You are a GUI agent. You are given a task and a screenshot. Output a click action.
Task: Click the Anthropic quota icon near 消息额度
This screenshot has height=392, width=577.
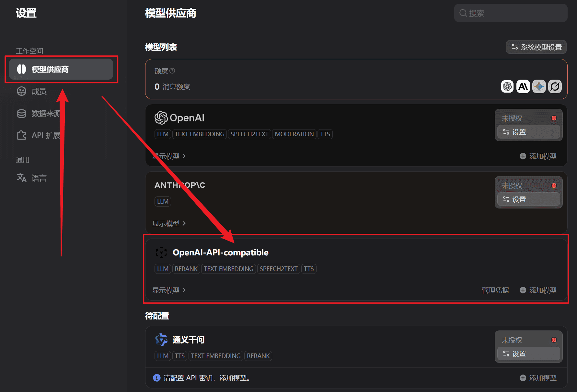(523, 86)
